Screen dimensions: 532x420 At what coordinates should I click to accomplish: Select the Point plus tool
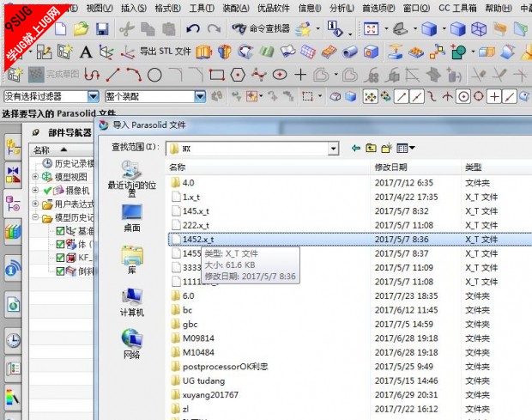[300, 75]
